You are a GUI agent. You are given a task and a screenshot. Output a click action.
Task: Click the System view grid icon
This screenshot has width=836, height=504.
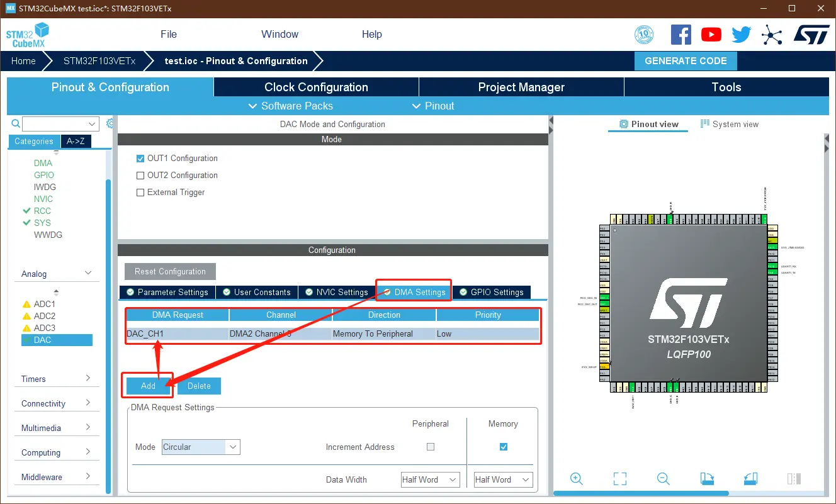tap(705, 124)
